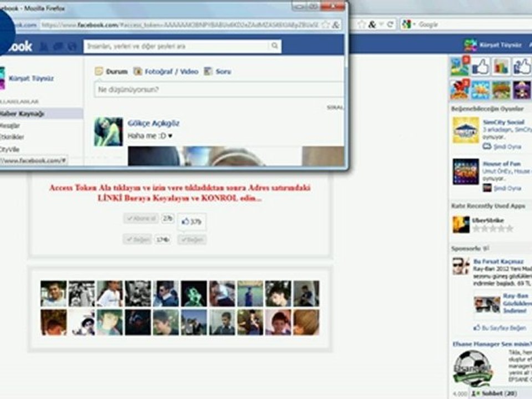Click Abone ol subscribe button

tap(141, 218)
